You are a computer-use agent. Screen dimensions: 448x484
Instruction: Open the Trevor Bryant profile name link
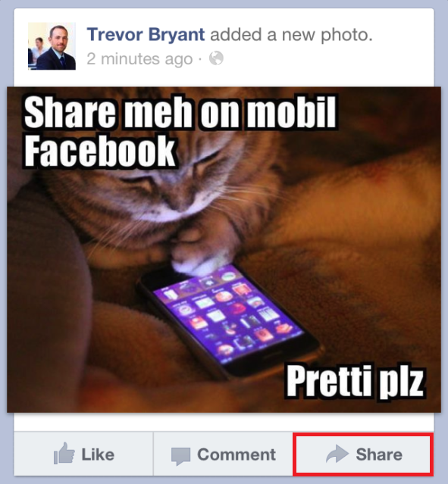pos(146,34)
